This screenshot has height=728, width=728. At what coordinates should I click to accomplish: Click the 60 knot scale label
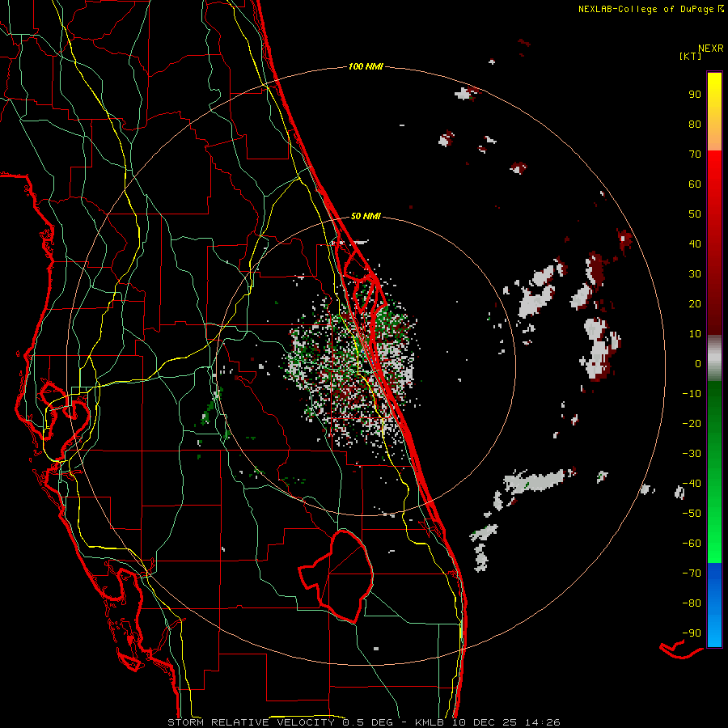(695, 184)
